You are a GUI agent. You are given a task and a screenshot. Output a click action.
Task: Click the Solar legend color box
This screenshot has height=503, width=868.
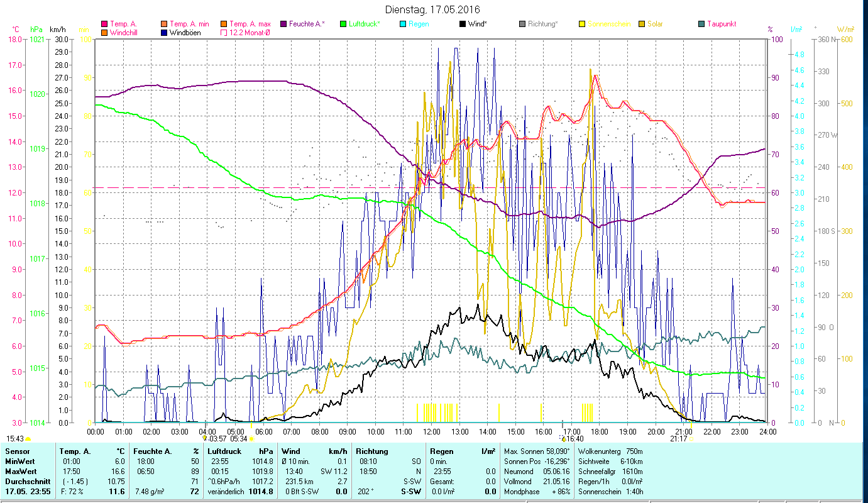642,24
